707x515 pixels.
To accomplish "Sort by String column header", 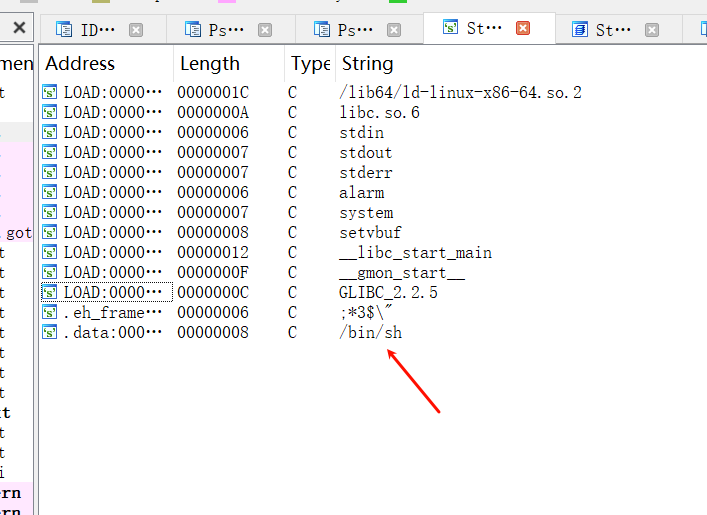I will pos(367,64).
